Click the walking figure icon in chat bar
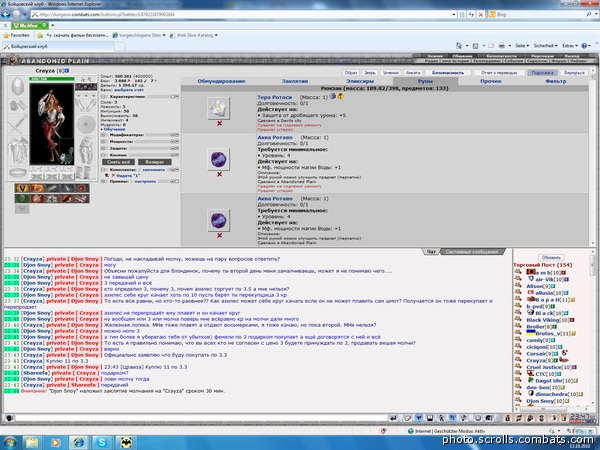Screen dimensions: 600x450 (x=441, y=418)
